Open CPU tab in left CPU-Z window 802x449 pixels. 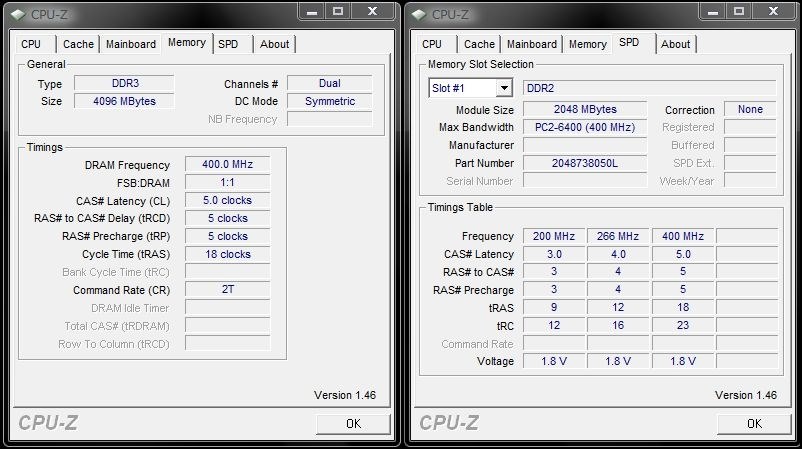pos(32,44)
